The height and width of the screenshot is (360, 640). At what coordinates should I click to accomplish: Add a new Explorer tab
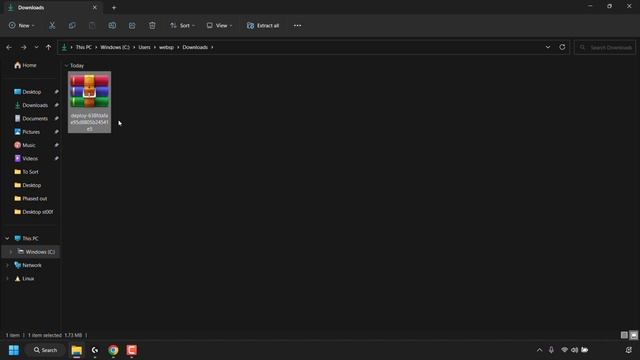[x=114, y=7]
